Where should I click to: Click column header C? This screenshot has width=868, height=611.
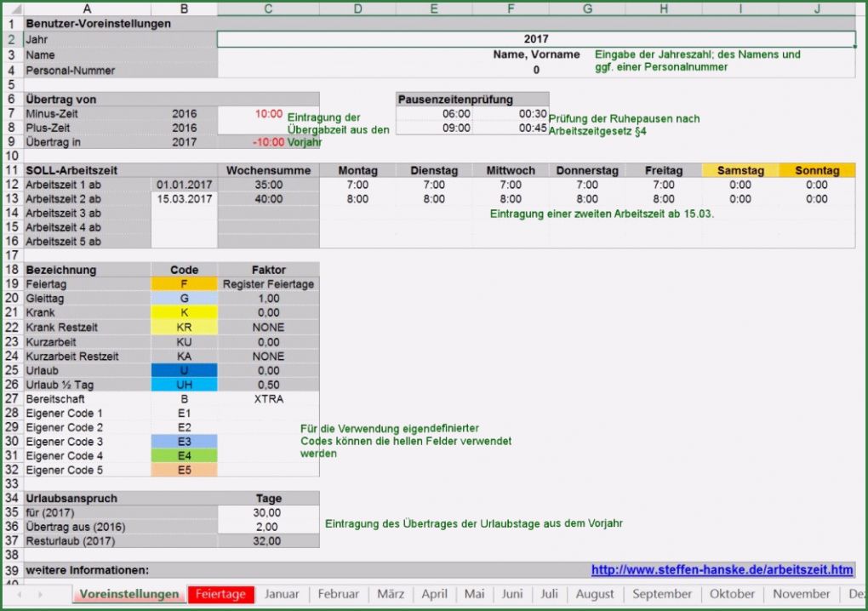268,9
